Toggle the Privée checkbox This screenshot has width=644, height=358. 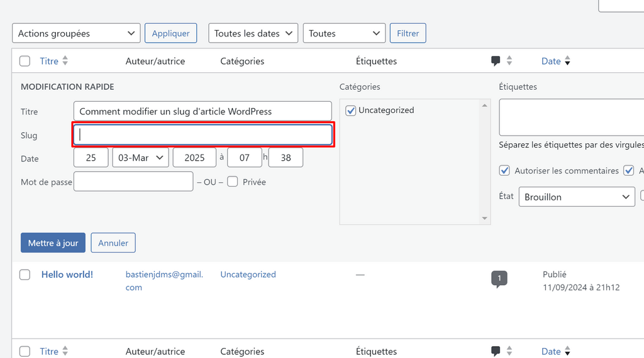[233, 182]
